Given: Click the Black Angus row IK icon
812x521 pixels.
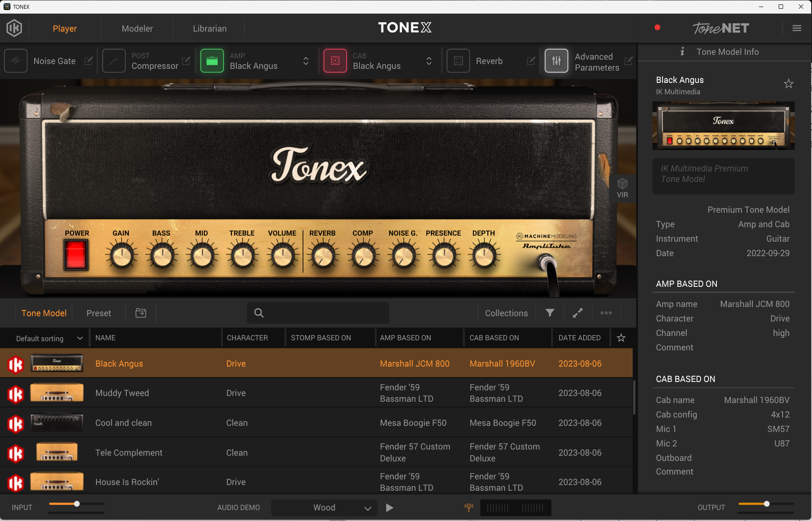Looking at the screenshot, I should 15,364.
